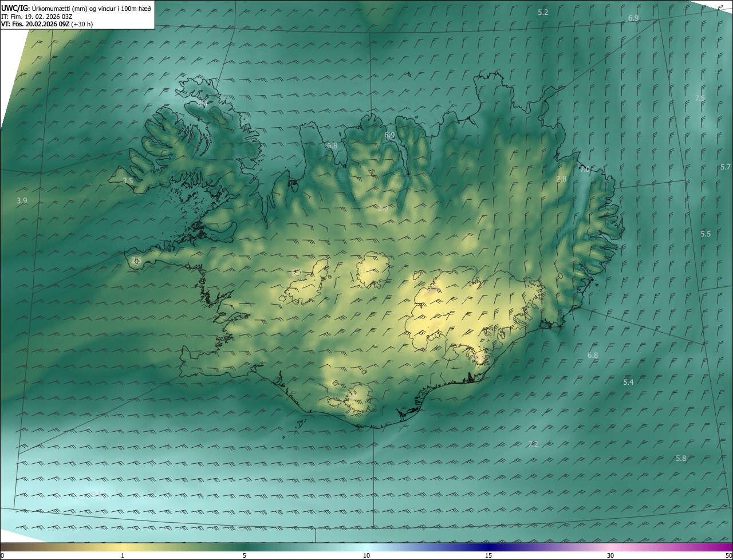Click the '8.4' value label in the Westfjords
Screen dimensions: 733x560
coord(203,104)
